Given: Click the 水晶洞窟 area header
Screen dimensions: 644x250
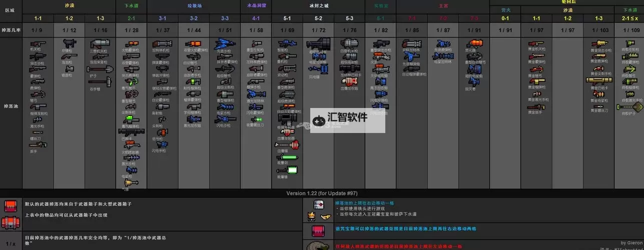Looking at the screenshot, I should (x=257, y=5).
